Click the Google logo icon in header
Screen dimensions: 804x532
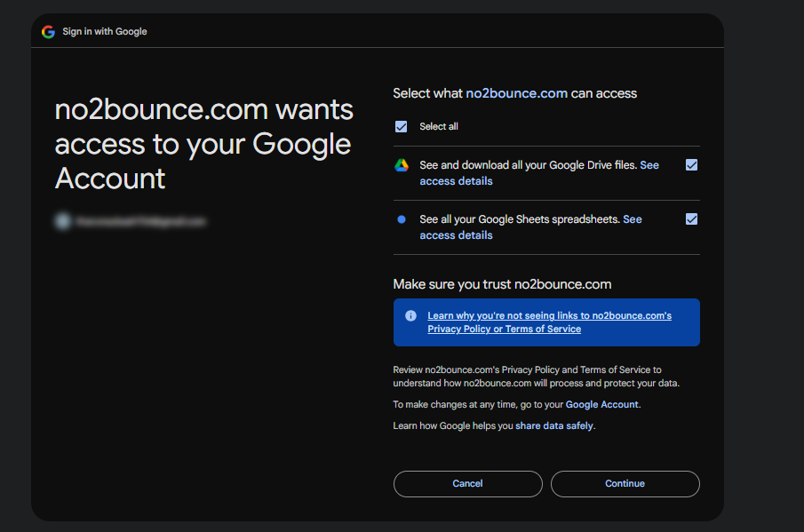pyautogui.click(x=48, y=32)
